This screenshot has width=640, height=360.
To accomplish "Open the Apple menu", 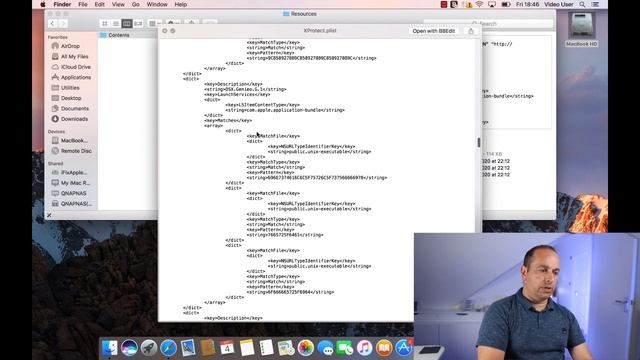I will [x=43, y=4].
